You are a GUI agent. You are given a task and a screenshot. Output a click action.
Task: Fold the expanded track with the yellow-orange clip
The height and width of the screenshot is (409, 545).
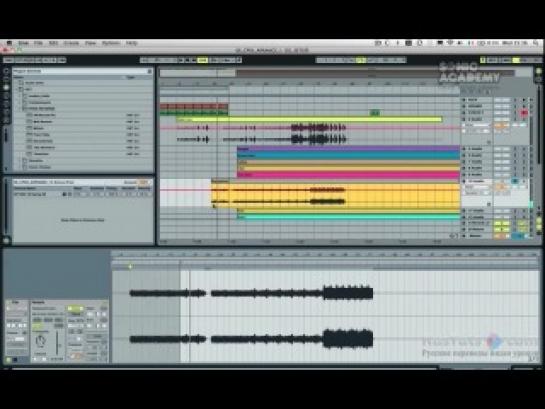point(463,181)
